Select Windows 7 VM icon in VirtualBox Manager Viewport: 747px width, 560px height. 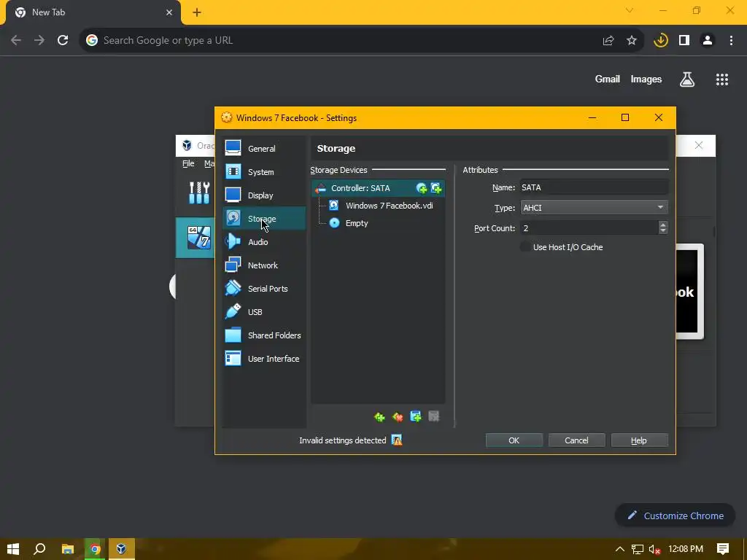(x=199, y=238)
